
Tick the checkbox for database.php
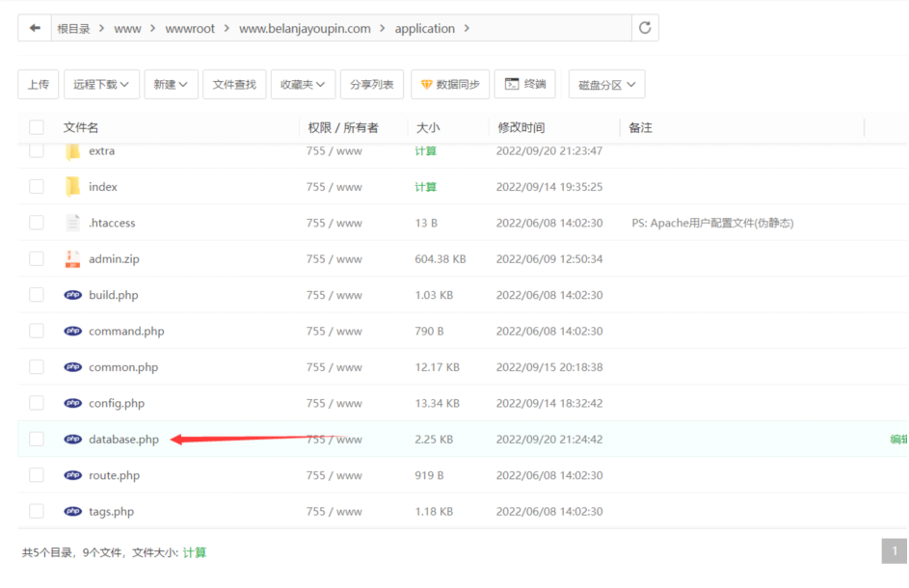pyautogui.click(x=37, y=439)
